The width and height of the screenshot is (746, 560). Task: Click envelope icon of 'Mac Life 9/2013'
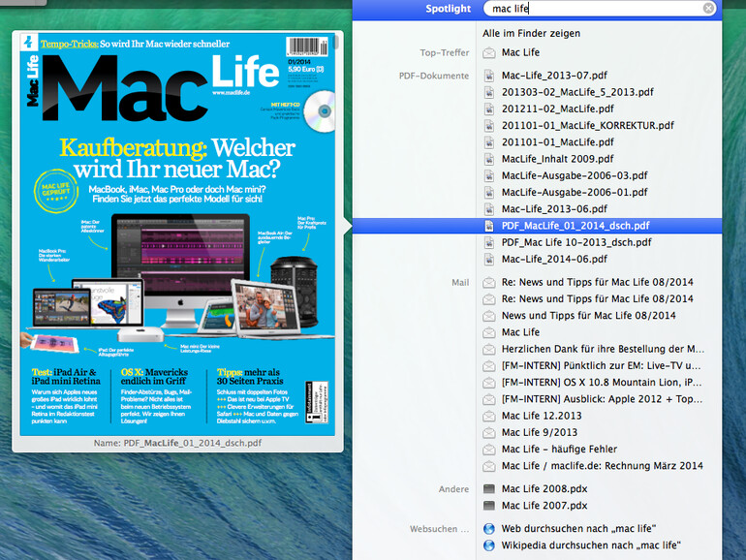(x=488, y=432)
